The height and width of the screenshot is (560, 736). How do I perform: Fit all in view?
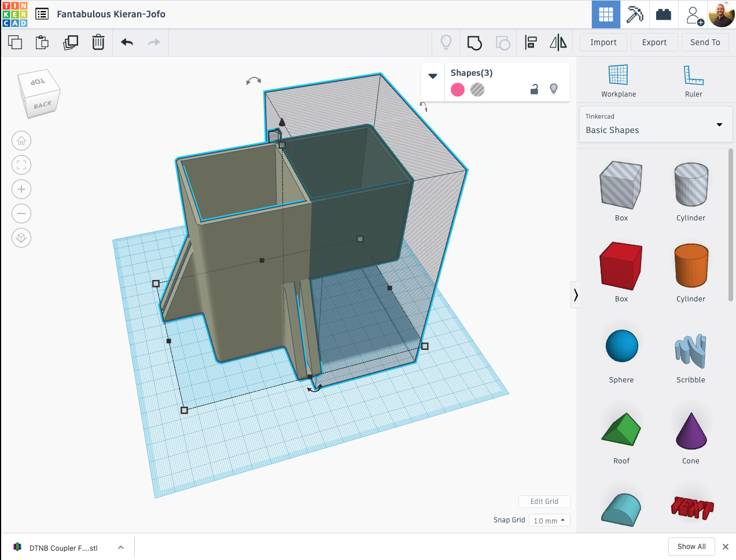(21, 165)
